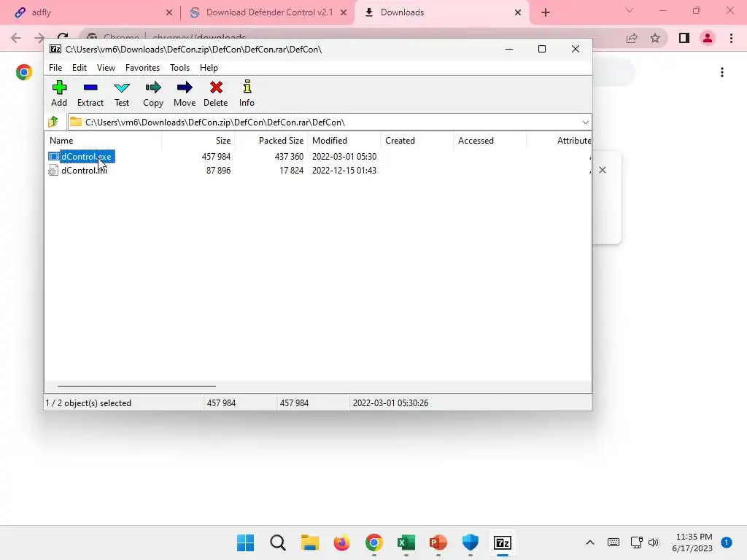Click the Copy toolbar icon

[153, 87]
